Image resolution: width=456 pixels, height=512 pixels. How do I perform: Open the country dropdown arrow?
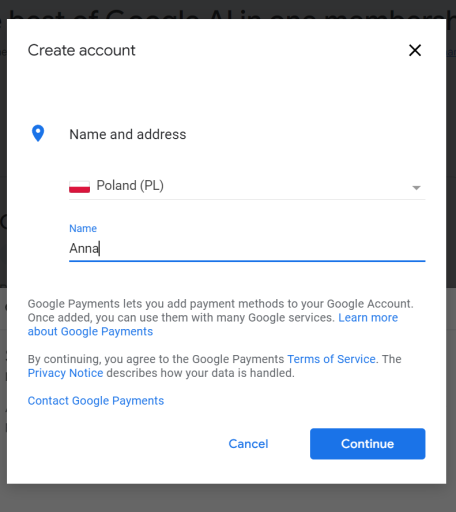coord(416,188)
